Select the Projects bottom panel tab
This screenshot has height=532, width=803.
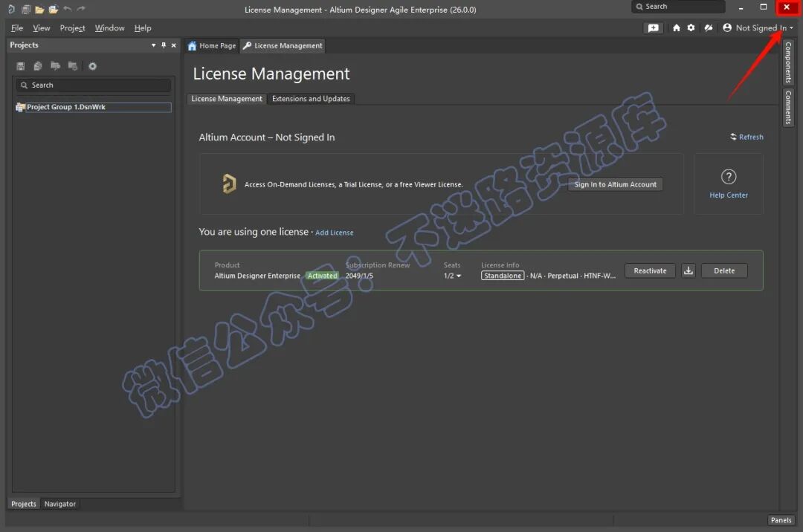pos(24,504)
